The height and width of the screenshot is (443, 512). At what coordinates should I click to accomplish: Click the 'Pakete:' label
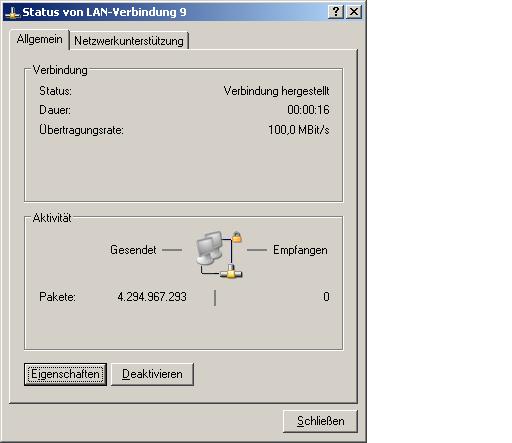click(x=57, y=297)
